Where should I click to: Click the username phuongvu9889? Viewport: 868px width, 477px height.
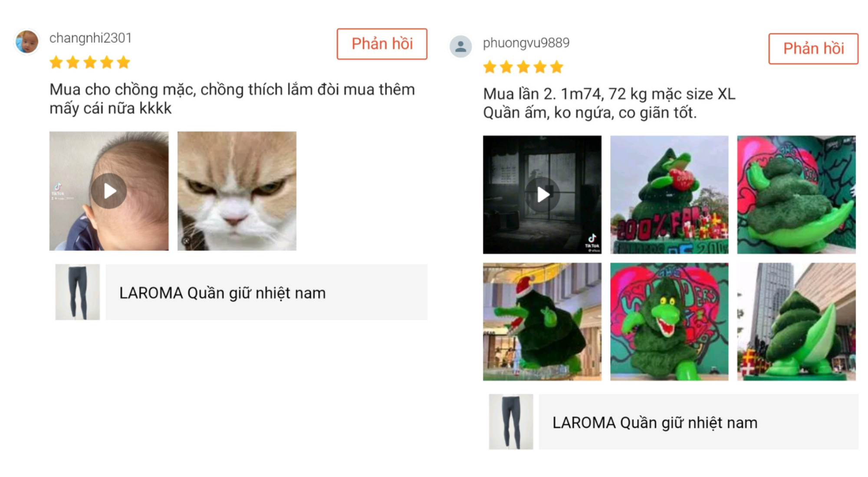coord(526,43)
